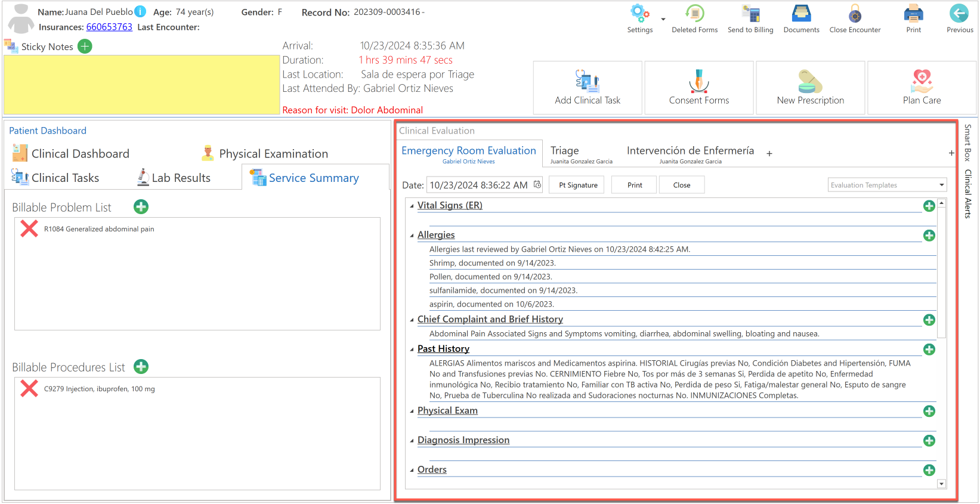Collapse the Vital Signs (ER) section
This screenshot has width=980, height=504.
coord(412,206)
